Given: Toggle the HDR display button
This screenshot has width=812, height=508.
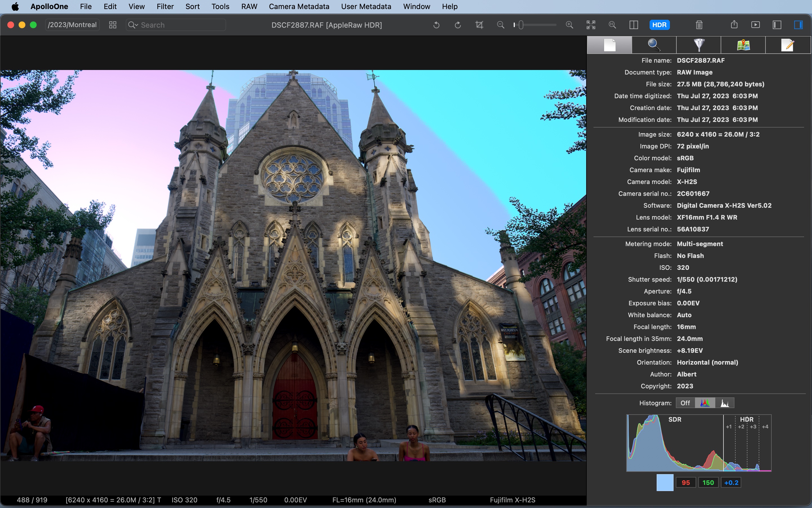Looking at the screenshot, I should click(659, 25).
